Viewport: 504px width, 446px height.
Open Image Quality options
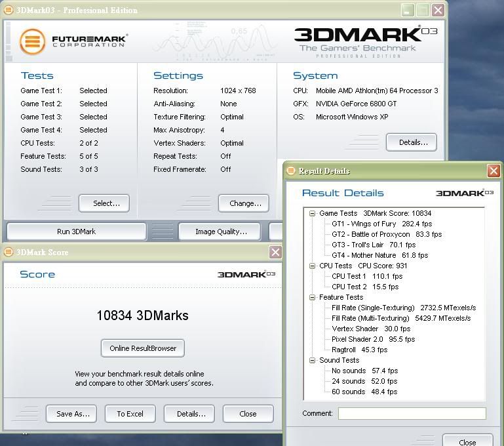click(220, 232)
